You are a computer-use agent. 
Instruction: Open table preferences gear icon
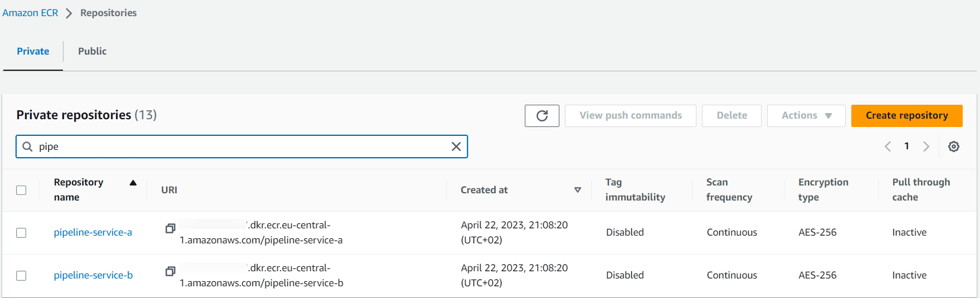click(x=954, y=146)
